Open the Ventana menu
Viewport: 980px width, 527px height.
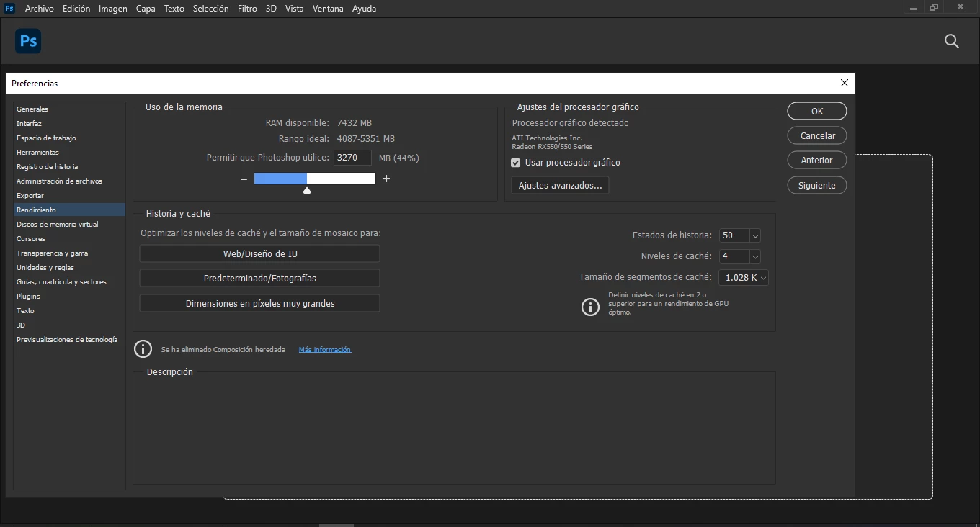pyautogui.click(x=328, y=9)
